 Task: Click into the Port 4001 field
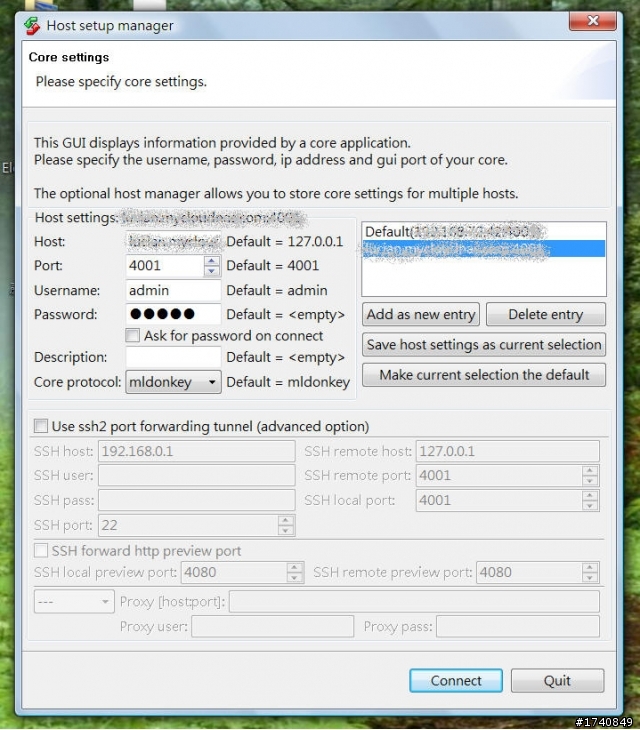[165, 266]
